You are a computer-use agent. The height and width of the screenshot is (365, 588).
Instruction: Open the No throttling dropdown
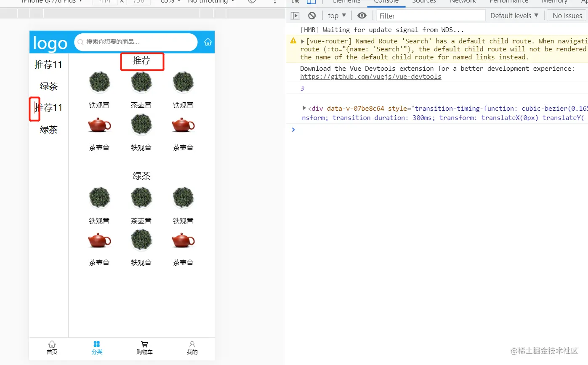(211, 1)
